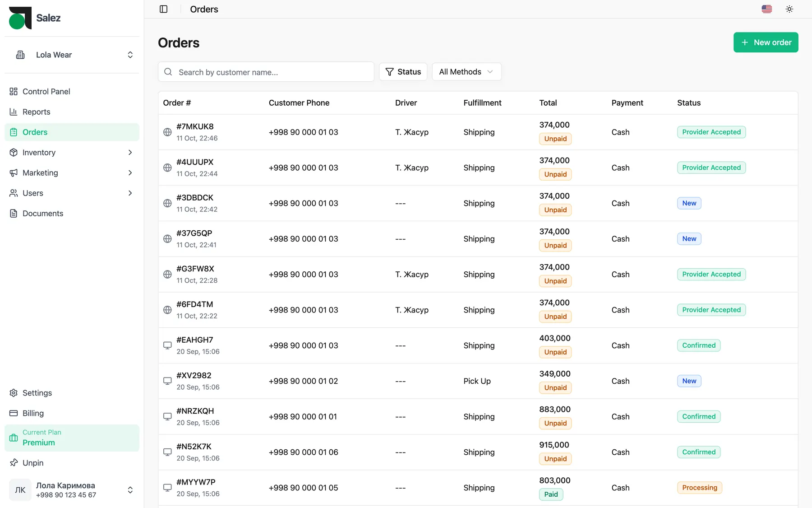812x508 pixels.
Task: Click the Customer Phone column header
Action: point(299,103)
